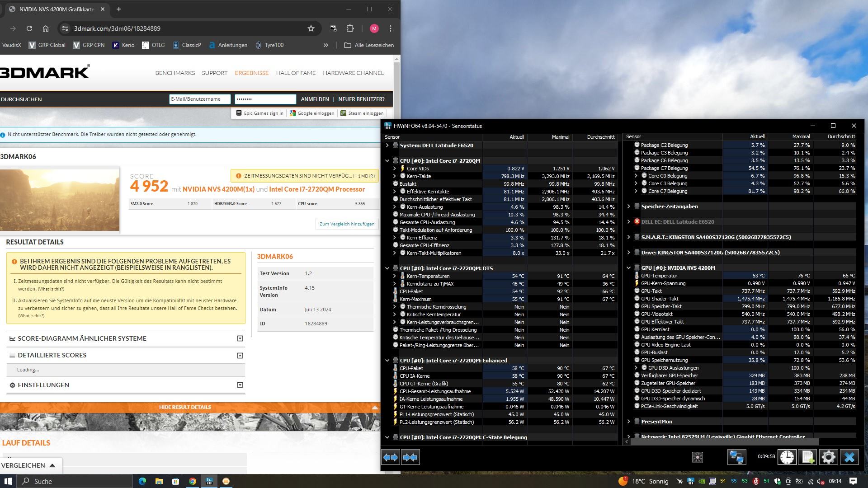Bookmark this page with star icon

point(311,28)
